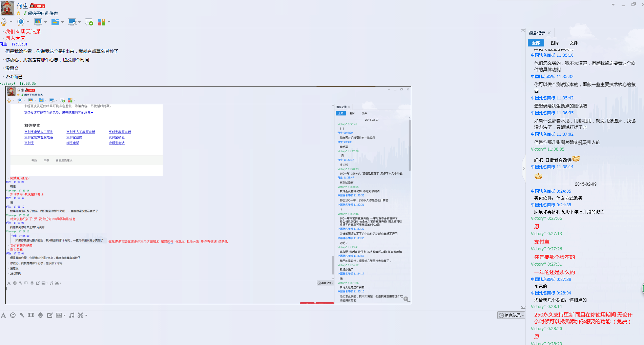
Task: Click the history message 买你软件，什么方式购买
Action: (x=558, y=198)
